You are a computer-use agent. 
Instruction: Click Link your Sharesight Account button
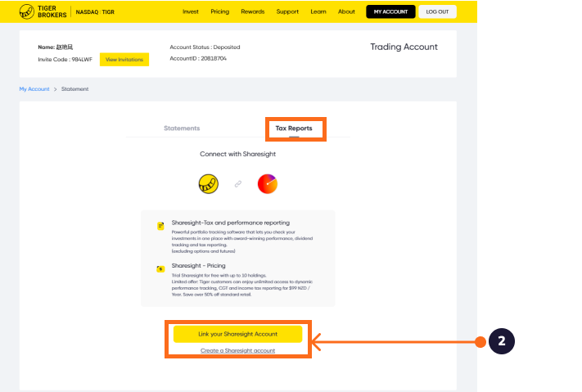[x=238, y=334]
